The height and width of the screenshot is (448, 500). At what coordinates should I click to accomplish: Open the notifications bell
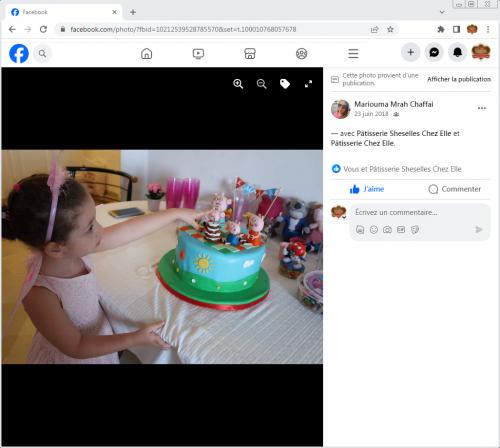click(x=457, y=52)
